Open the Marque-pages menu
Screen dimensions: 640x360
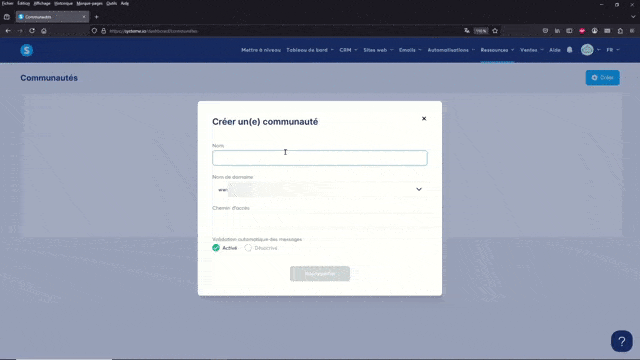pos(89,3)
